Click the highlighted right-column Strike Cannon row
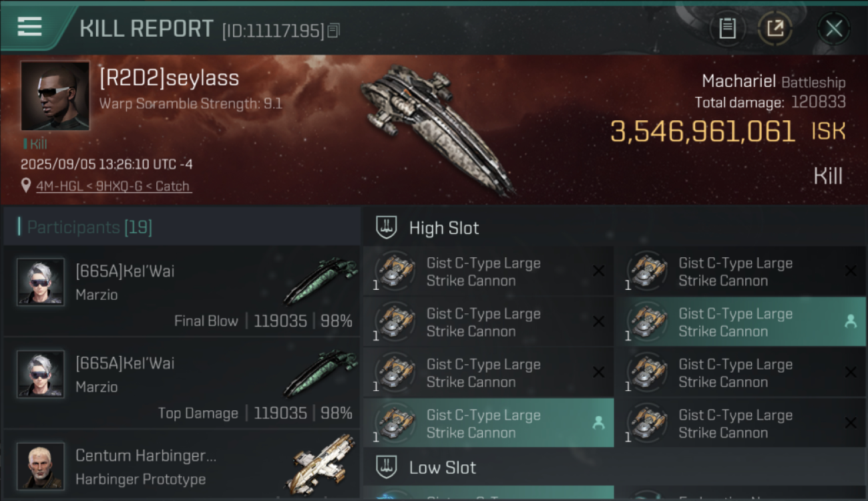Image resolution: width=868 pixels, height=501 pixels. pyautogui.click(x=739, y=322)
